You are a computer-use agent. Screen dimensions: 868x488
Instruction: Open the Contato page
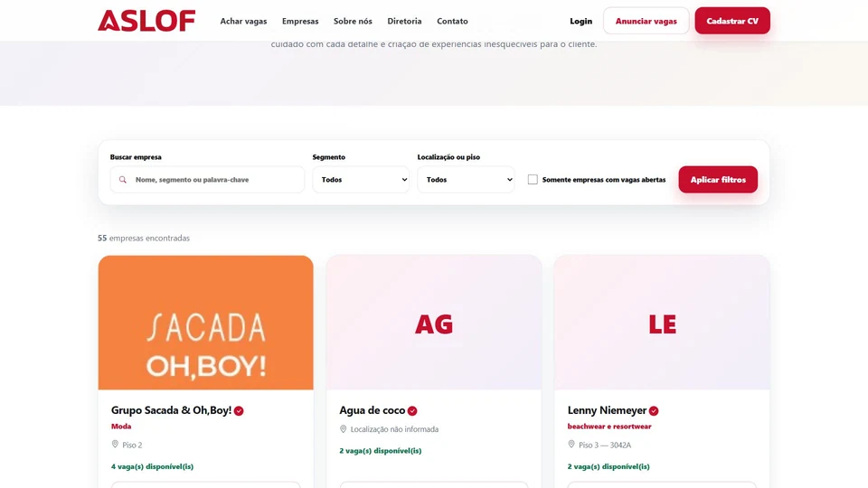click(452, 21)
